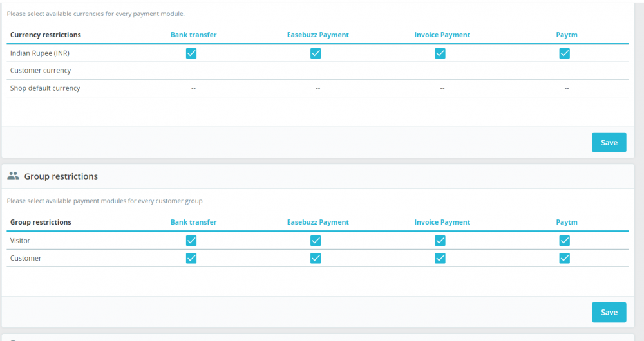Click the Group restrictions people icon
Image resolution: width=644 pixels, height=341 pixels.
click(x=13, y=176)
